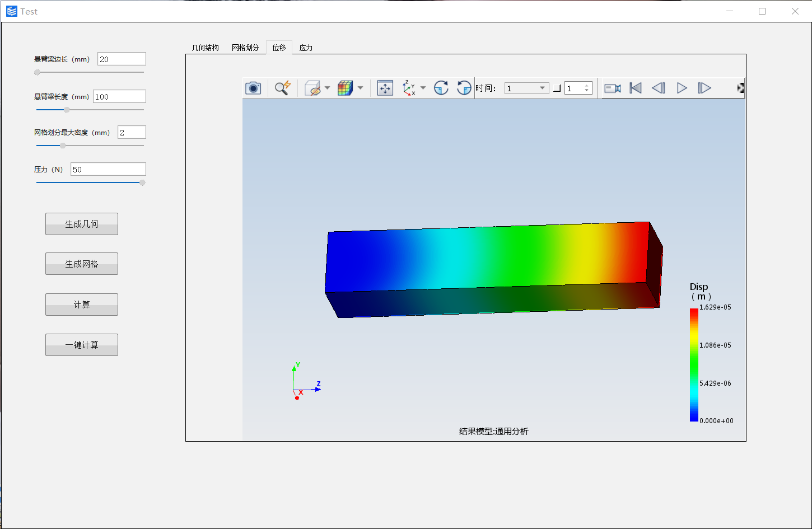Click the 1.629e-05 legend maximum value
This screenshot has width=812, height=529.
(x=715, y=307)
